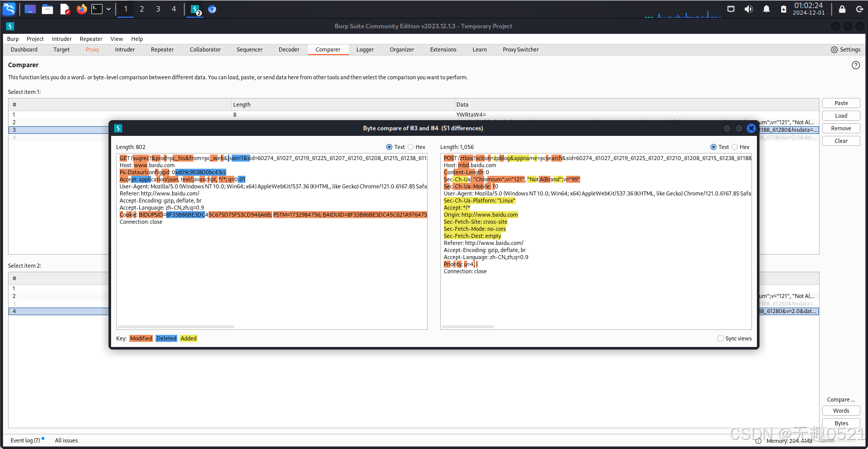Close the Byte compare dialog
The height and width of the screenshot is (449, 868).
pos(751,128)
